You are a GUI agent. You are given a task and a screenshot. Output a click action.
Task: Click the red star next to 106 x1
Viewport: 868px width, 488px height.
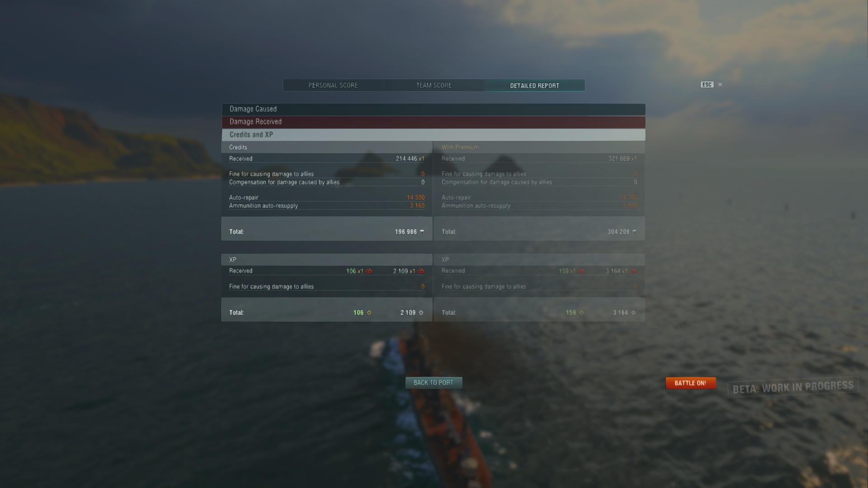(369, 271)
